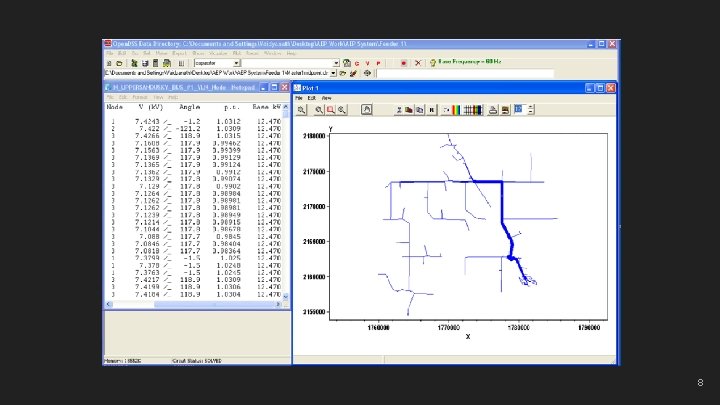This screenshot has width=720, height=405.
Task: Click the value 1.0312 in the p.u. column
Action: pos(228,122)
